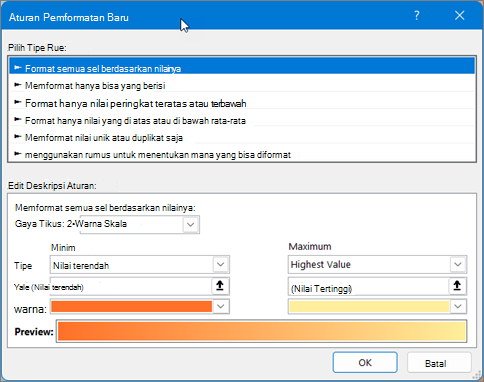
Task: Open the Minimum type 'Nilai terendah' dropdown
Action: pos(220,265)
